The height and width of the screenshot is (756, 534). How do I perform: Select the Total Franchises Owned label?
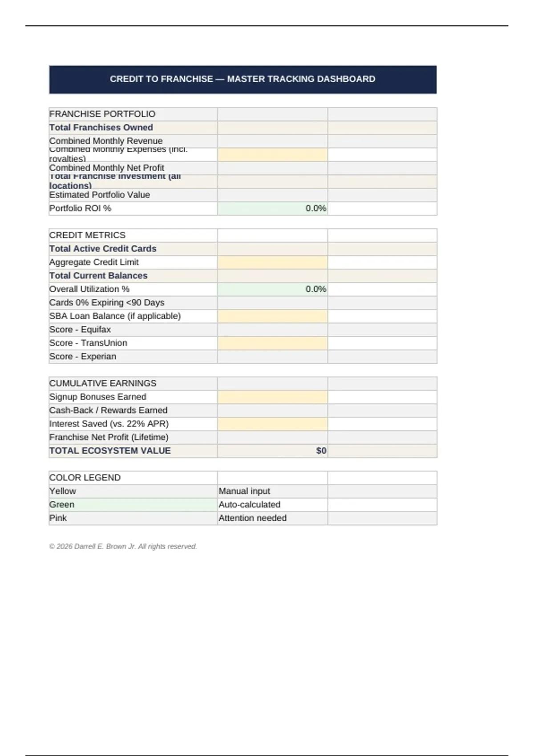pyautogui.click(x=101, y=128)
